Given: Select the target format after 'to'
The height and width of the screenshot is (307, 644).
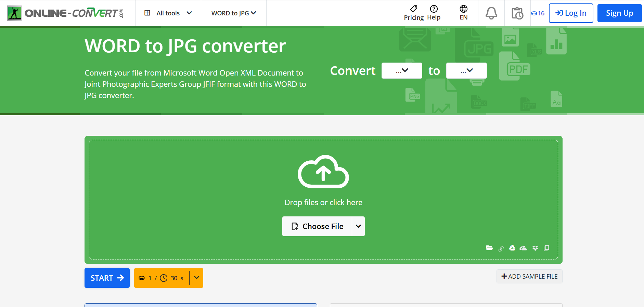Looking at the screenshot, I should tap(466, 71).
